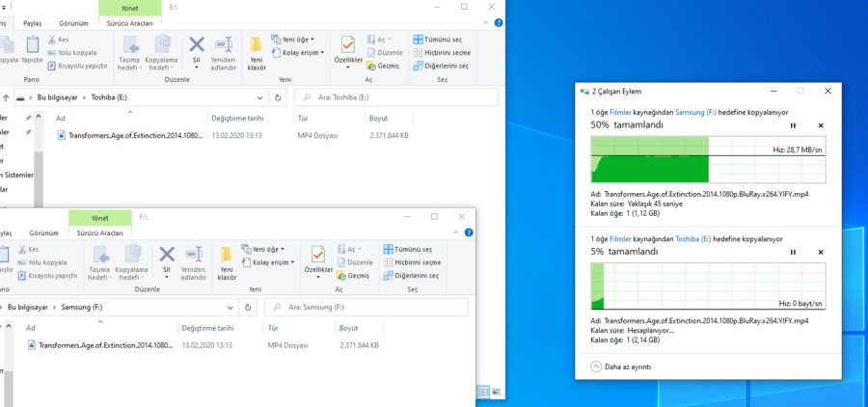The image size is (868, 407).
Task: Click up arrow in E: window address bar
Action: coord(6,98)
